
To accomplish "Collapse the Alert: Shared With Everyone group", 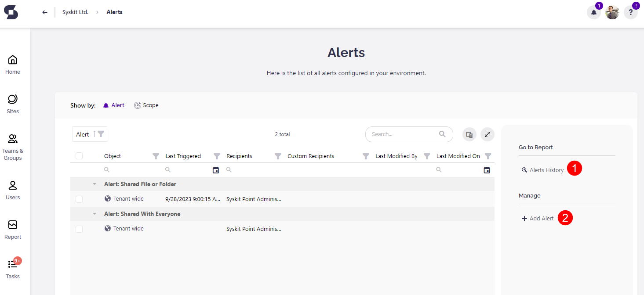I will (x=94, y=213).
